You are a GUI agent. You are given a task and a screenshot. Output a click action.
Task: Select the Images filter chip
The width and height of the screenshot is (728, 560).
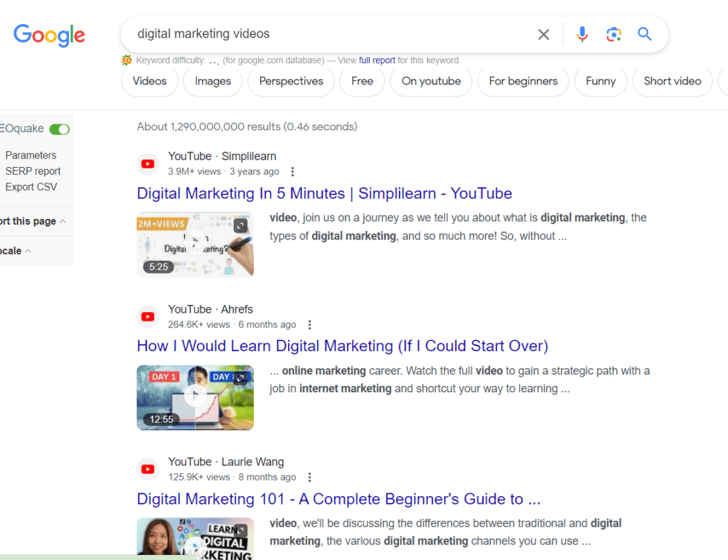(x=213, y=81)
